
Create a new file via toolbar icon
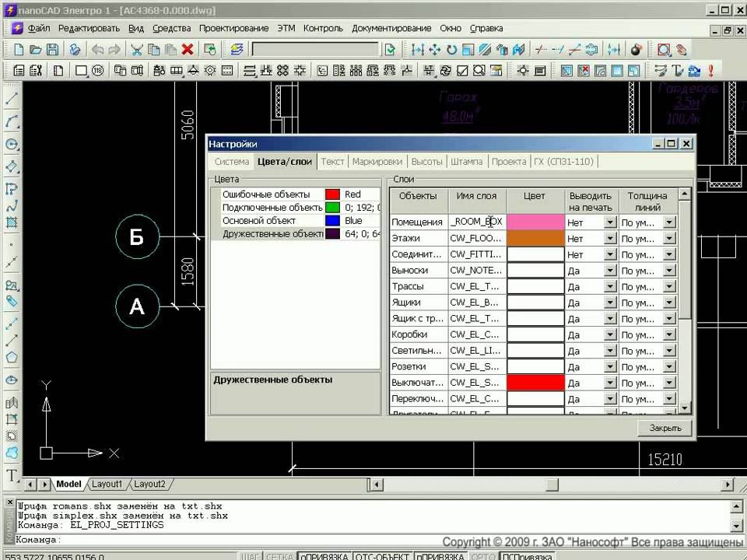point(19,50)
